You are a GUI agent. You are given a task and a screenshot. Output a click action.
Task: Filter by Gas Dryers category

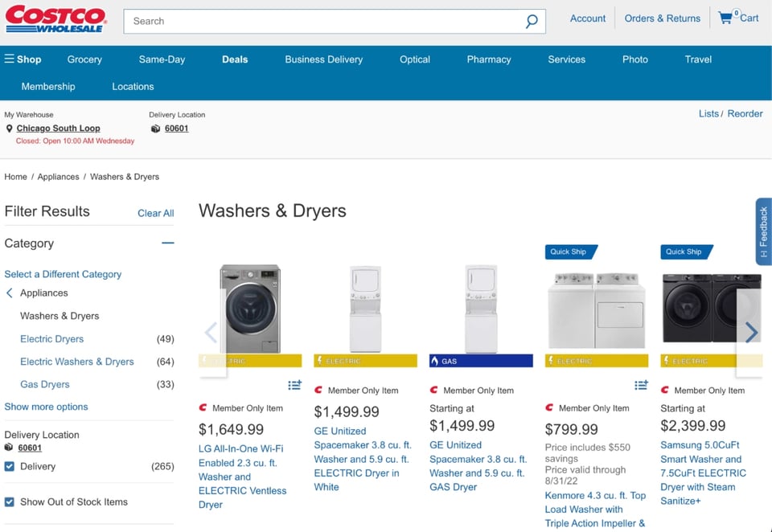pyautogui.click(x=45, y=384)
